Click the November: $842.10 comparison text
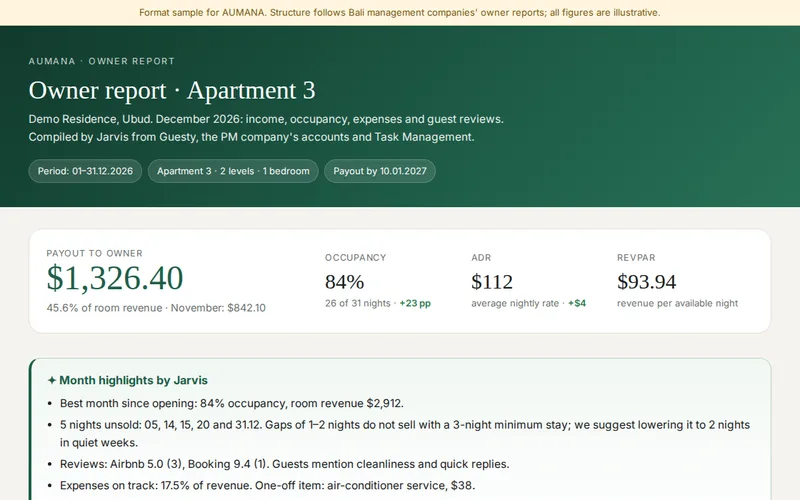The width and height of the screenshot is (800, 500). [x=218, y=308]
